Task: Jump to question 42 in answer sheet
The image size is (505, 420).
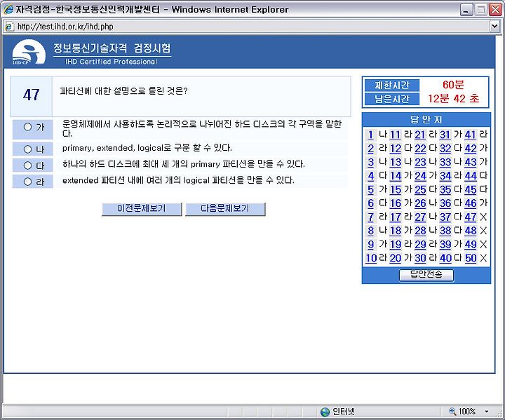Action: [x=470, y=149]
